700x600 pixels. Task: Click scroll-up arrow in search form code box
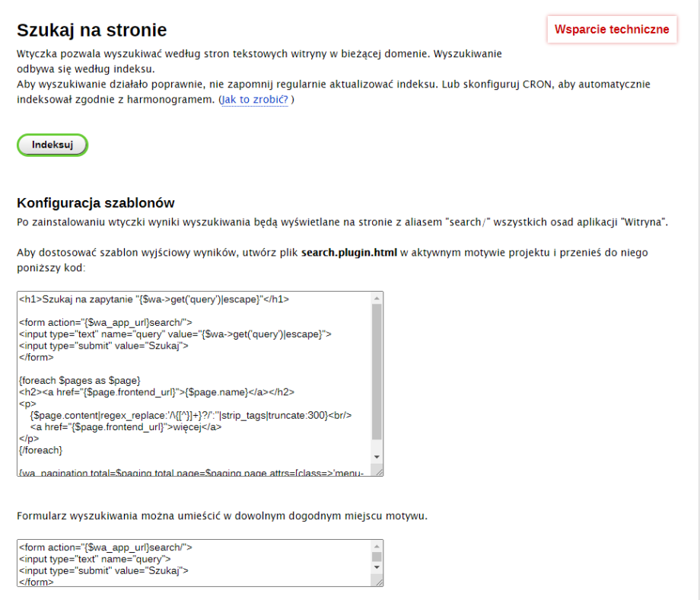[377, 546]
